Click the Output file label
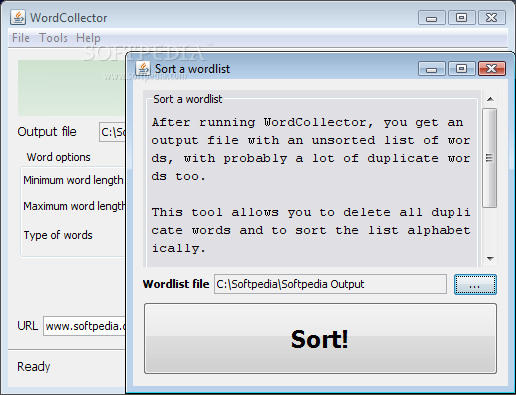The width and height of the screenshot is (516, 395). (x=47, y=132)
